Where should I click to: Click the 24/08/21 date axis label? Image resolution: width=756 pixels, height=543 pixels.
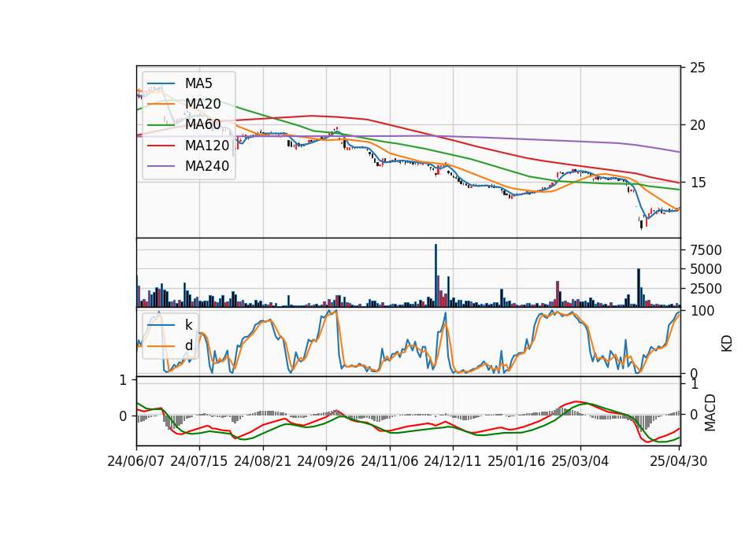(263, 461)
